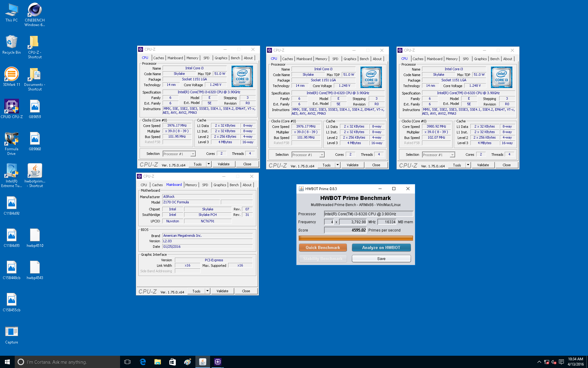The height and width of the screenshot is (368, 588).
Task: Switch to the Java HWBOT Prime taskbar icon
Action: pos(203,362)
